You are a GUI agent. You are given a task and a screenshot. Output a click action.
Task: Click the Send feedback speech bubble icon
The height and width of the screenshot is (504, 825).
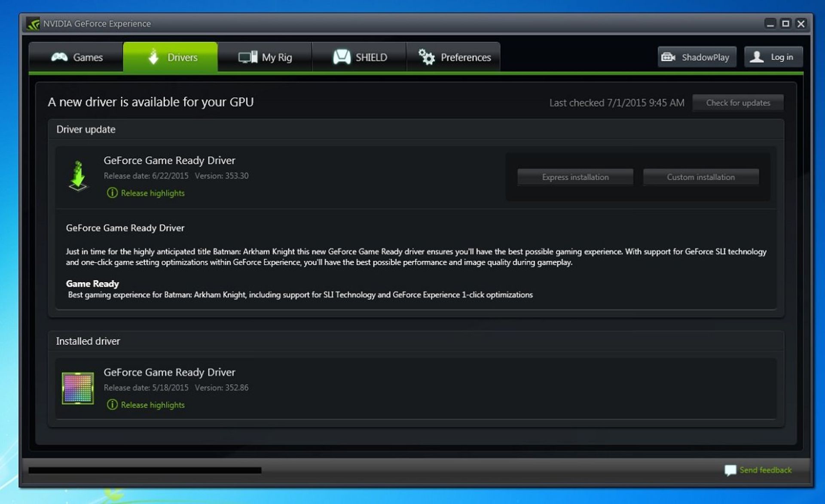pyautogui.click(x=730, y=471)
